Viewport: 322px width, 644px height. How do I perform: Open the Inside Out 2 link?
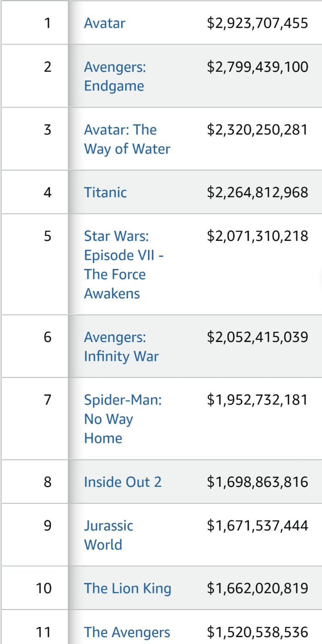(x=123, y=482)
